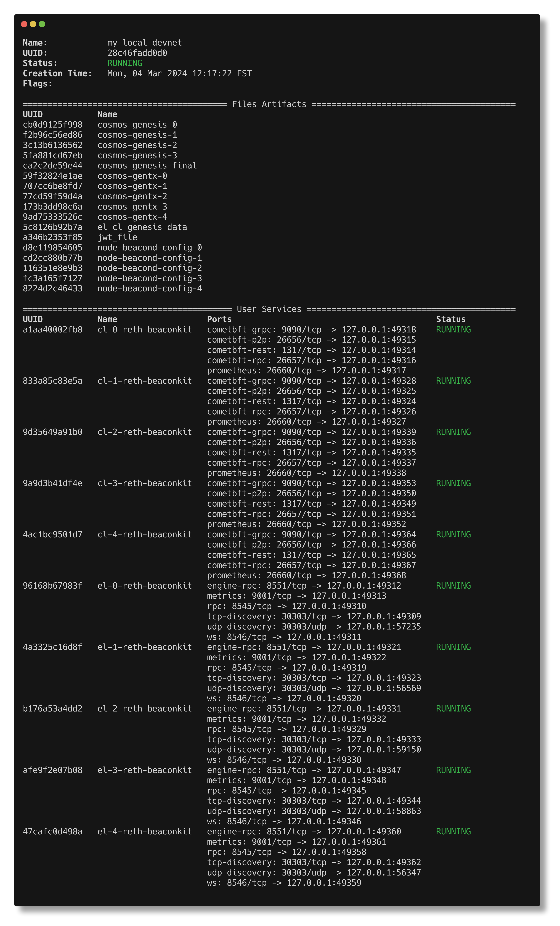Click the cl-0-reth-beaconkit service name
The width and height of the screenshot is (560, 926).
tap(145, 330)
